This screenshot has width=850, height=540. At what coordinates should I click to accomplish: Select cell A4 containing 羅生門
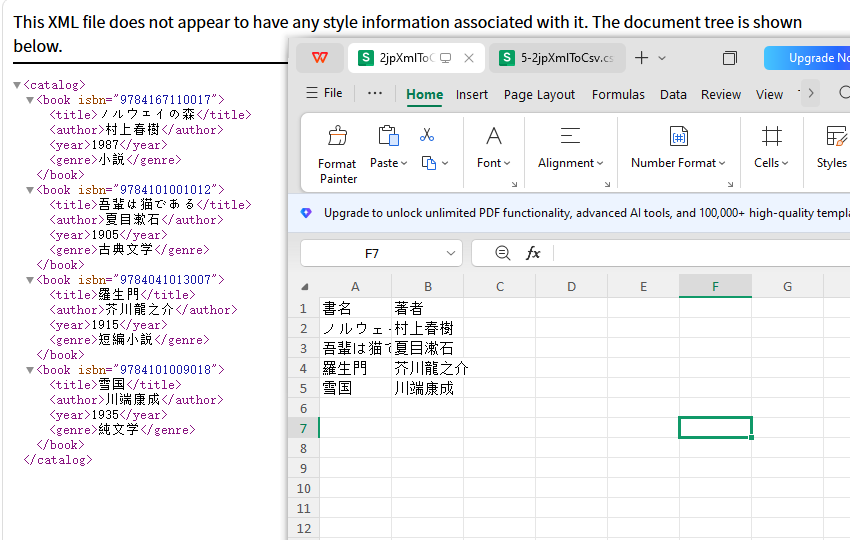(x=355, y=369)
